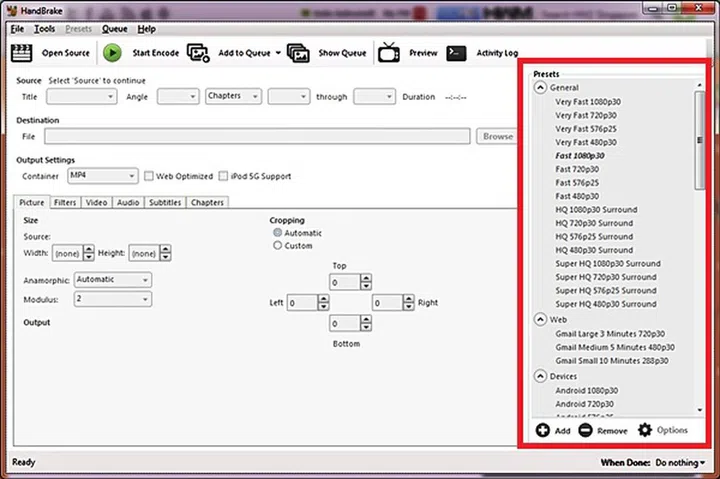Viewport: 720px width, 479px height.
Task: Enable the Web Optimized checkbox
Action: coord(148,176)
